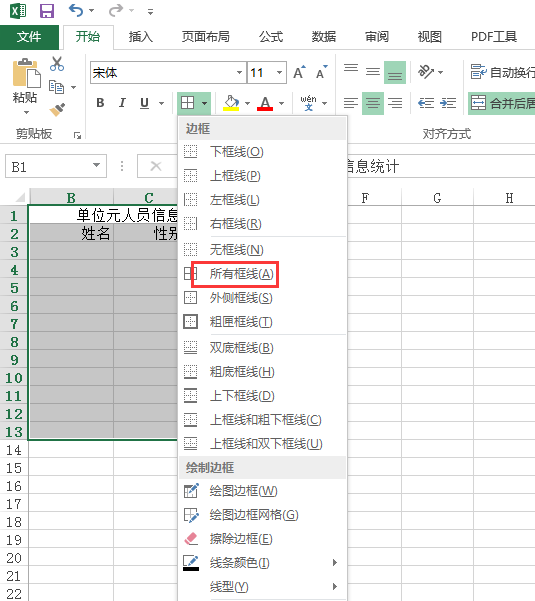Click the 合并后居中 merge button

click(x=502, y=103)
